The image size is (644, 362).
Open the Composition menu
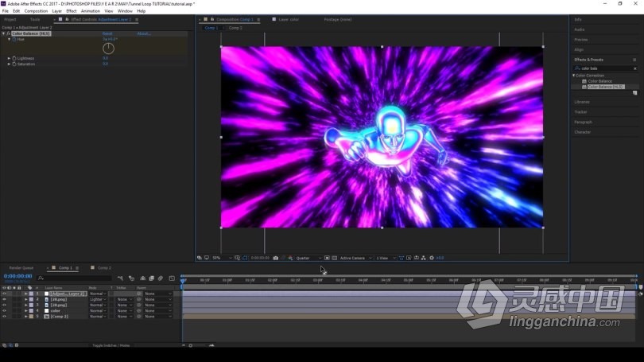[36, 11]
